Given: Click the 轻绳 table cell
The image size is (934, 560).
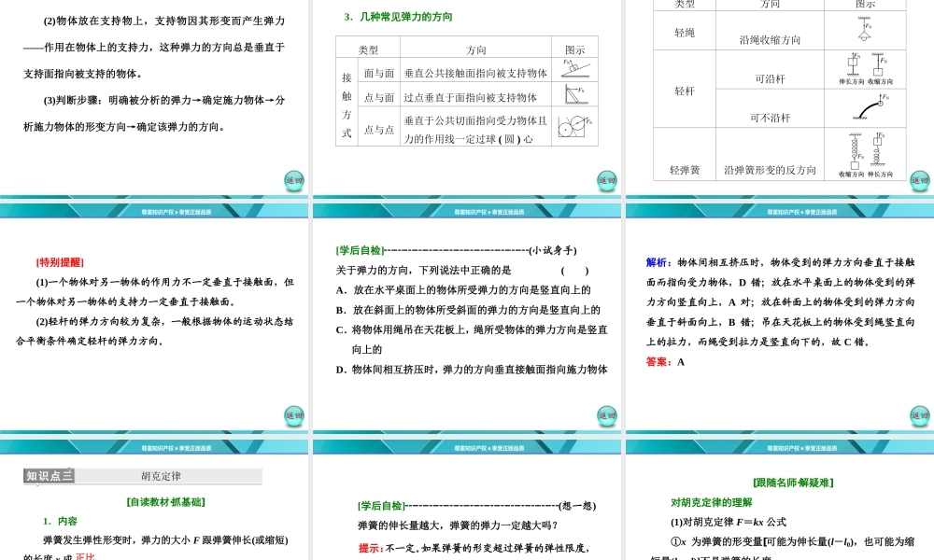Looking at the screenshot, I should click(685, 33).
